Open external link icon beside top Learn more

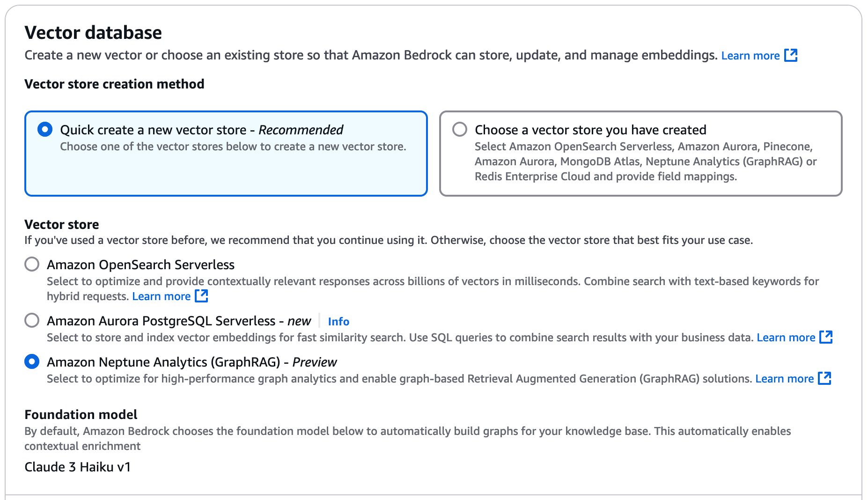click(x=791, y=55)
